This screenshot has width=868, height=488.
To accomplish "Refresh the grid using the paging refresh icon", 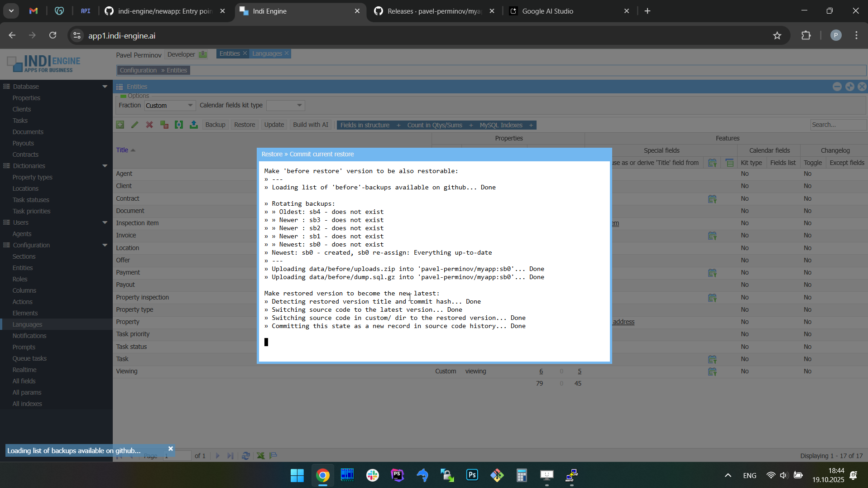I will [246, 456].
